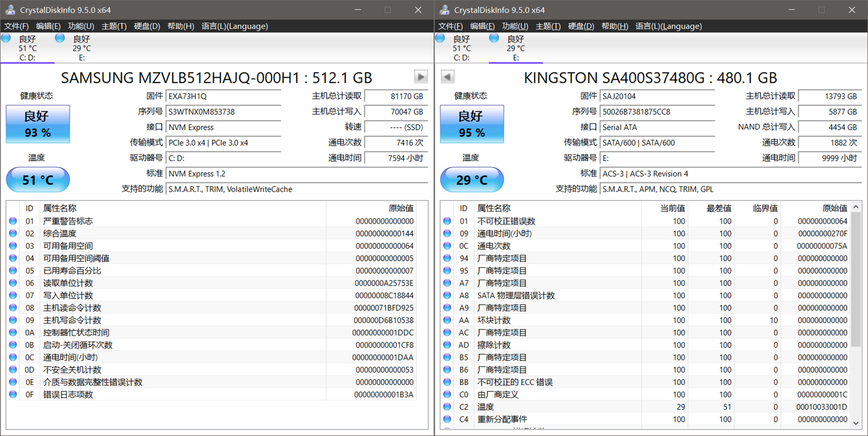The width and height of the screenshot is (868, 436).
Task: Click status orb for 0C 通电次数 row in Kingston window
Action: coord(447,246)
